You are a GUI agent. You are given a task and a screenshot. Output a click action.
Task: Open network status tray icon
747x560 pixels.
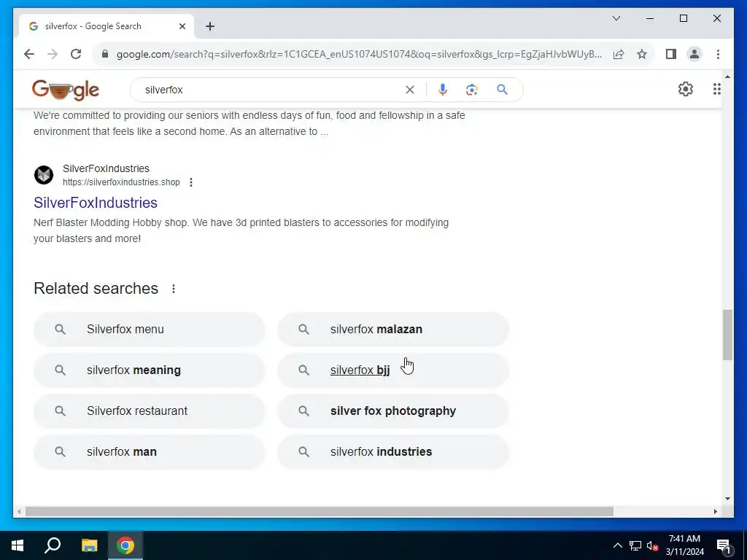635,545
